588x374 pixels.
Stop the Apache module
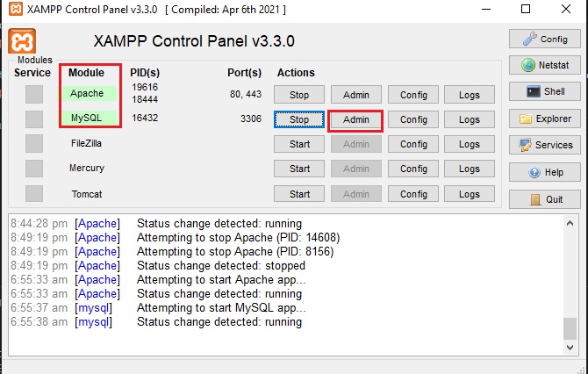point(299,95)
